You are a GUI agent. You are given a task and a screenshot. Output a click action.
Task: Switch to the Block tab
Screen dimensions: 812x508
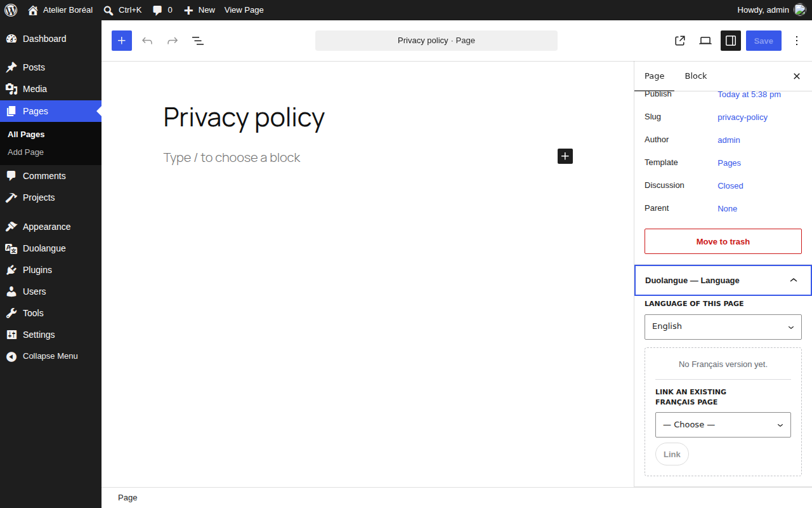(696, 76)
